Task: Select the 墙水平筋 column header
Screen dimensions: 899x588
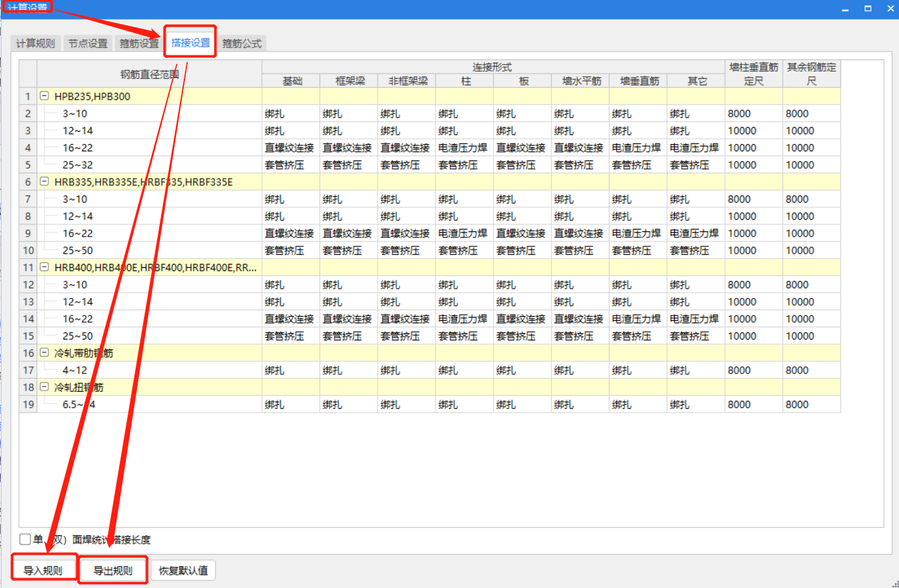Action: (x=581, y=81)
